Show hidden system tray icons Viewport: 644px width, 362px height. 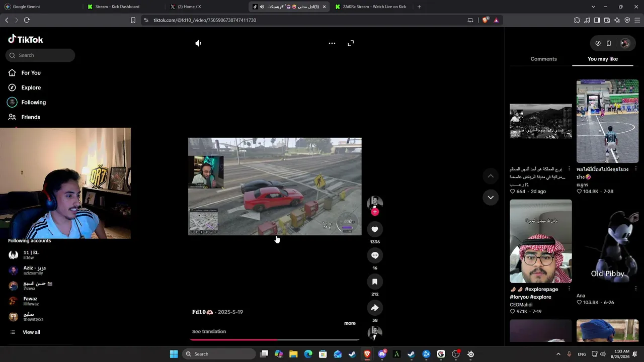558,354
